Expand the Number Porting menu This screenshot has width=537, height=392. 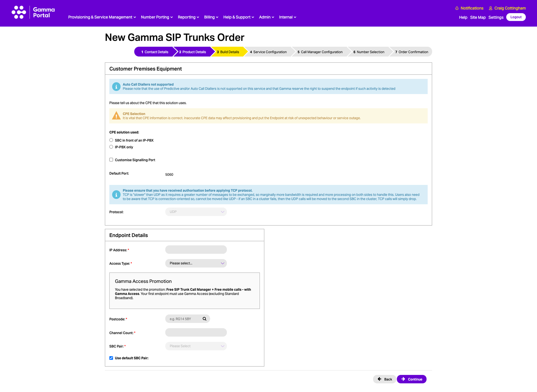[157, 17]
